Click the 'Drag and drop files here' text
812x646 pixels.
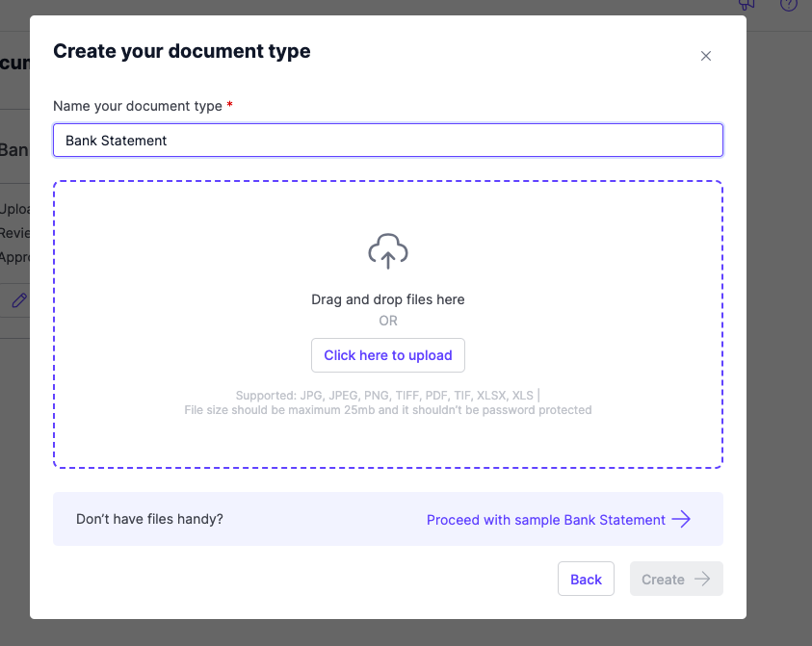pyautogui.click(x=388, y=299)
